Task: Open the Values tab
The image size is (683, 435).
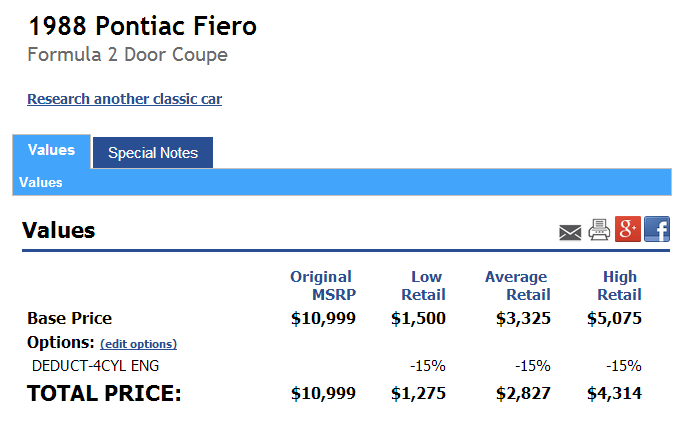Action: pyautogui.click(x=51, y=150)
